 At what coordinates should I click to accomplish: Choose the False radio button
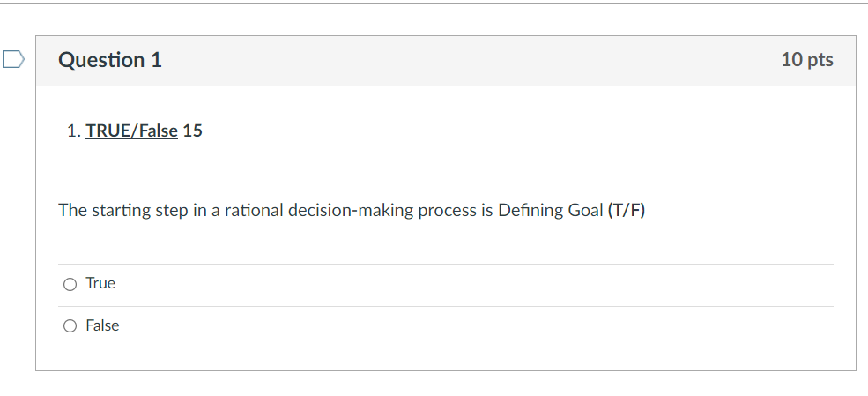[70, 326]
